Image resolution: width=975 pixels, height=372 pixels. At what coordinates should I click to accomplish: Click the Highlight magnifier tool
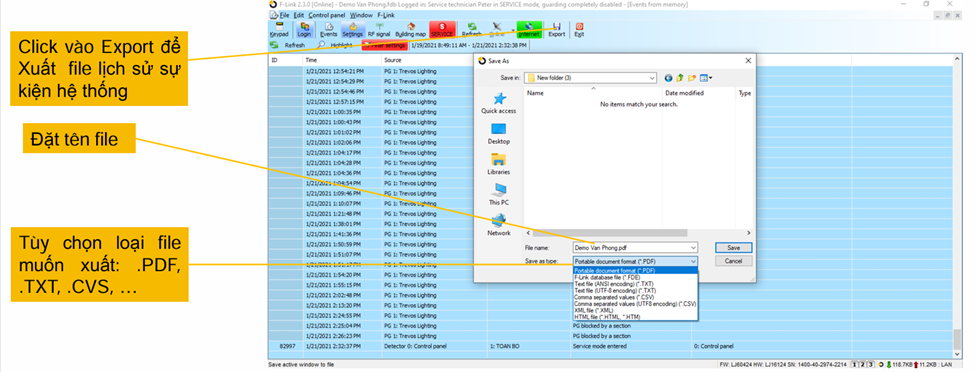coord(335,45)
